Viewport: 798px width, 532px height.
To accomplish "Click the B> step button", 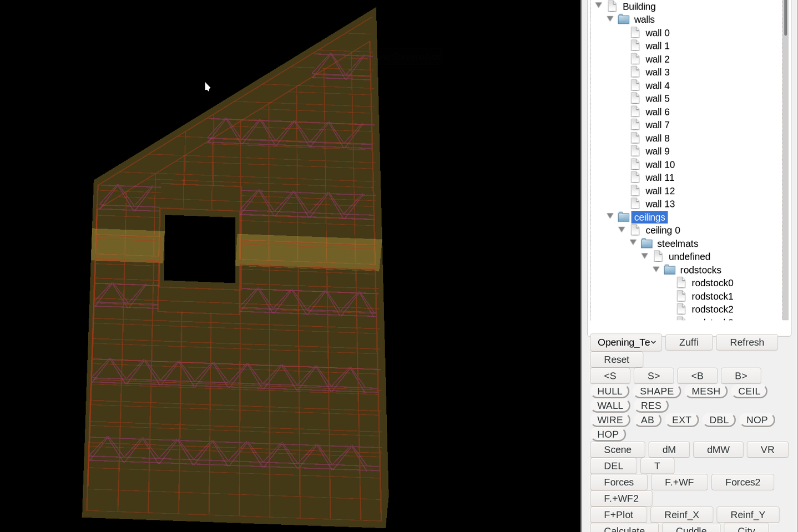I will [x=741, y=376].
